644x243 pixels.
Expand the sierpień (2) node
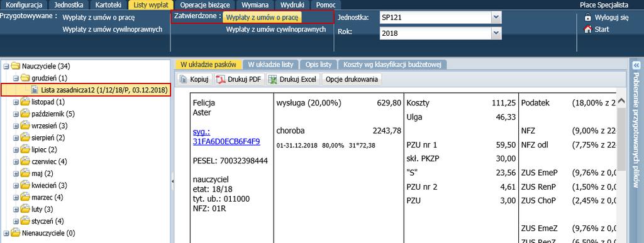(16, 138)
